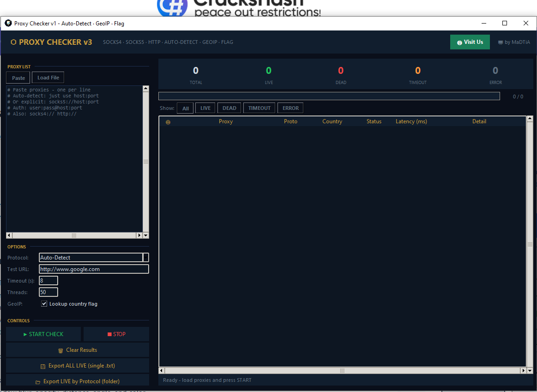Click the globe icon column header
Image resolution: width=537 pixels, height=392 pixels.
(168, 122)
